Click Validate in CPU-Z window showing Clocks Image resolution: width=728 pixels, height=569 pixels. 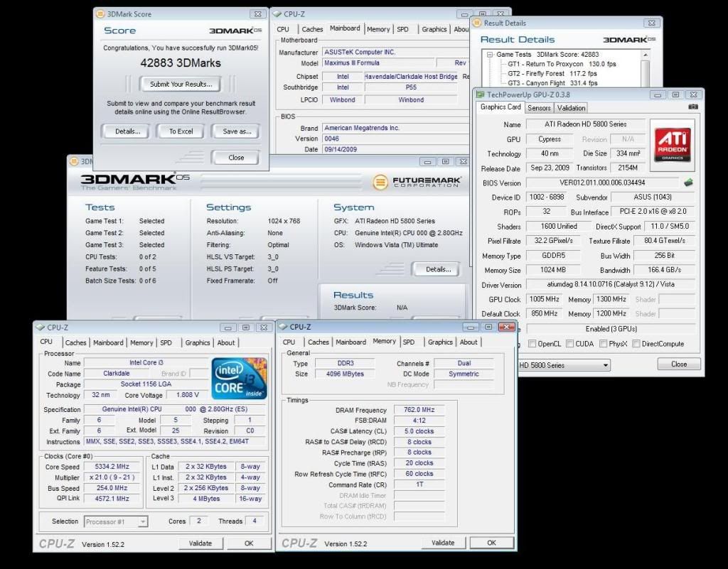200,543
